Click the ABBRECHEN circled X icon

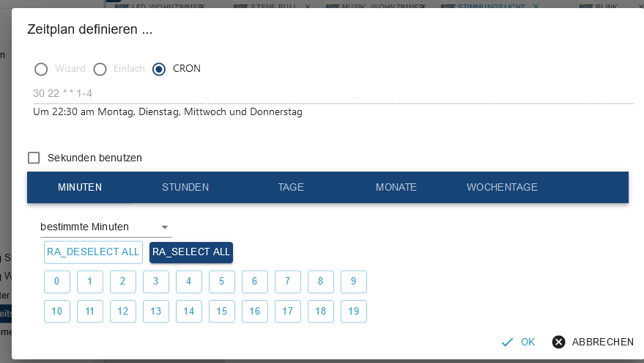click(558, 342)
